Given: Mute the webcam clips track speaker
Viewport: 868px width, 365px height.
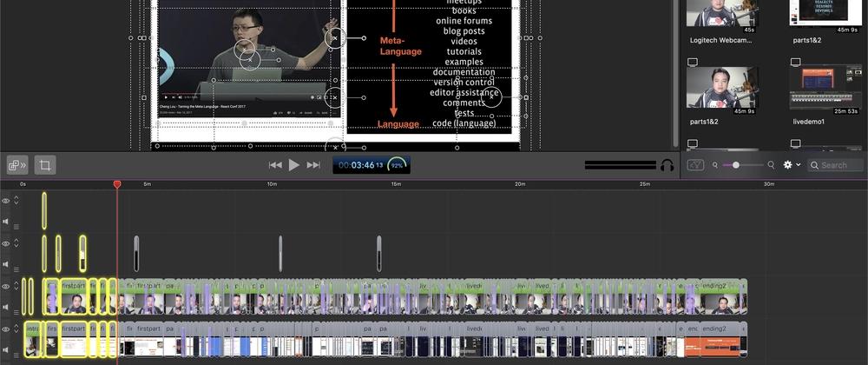Looking at the screenshot, I should coord(5,307).
